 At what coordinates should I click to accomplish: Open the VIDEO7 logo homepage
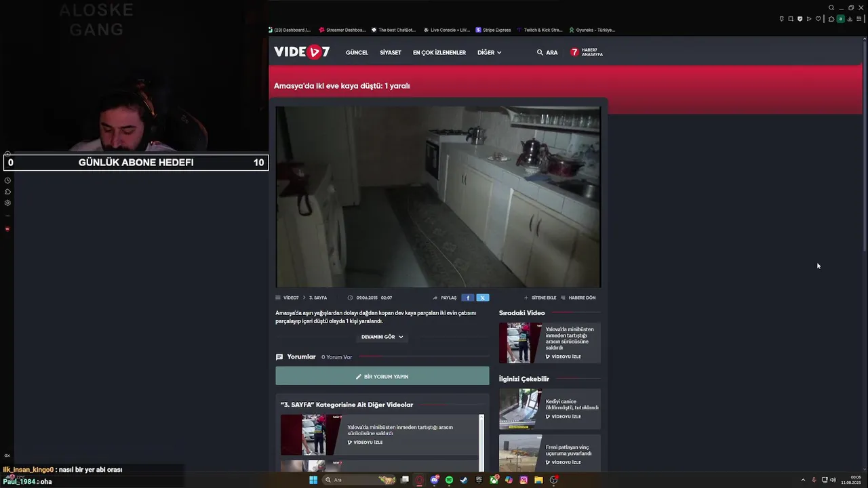click(302, 52)
